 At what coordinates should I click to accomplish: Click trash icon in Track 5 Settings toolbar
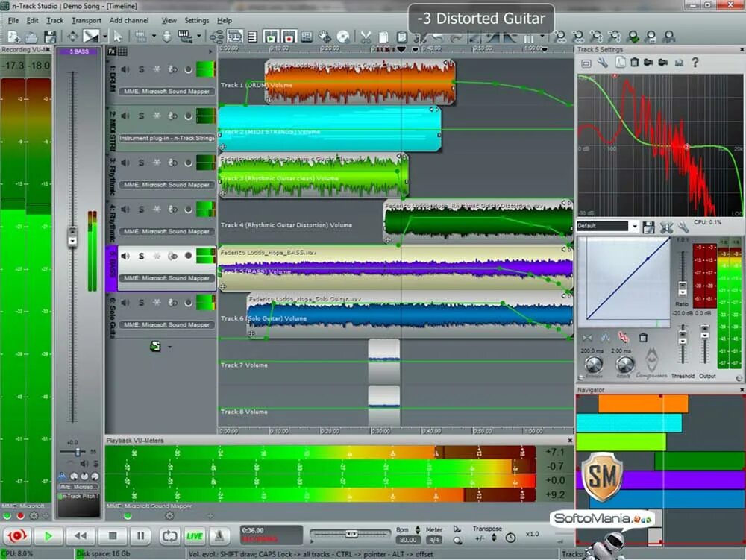[x=634, y=63]
